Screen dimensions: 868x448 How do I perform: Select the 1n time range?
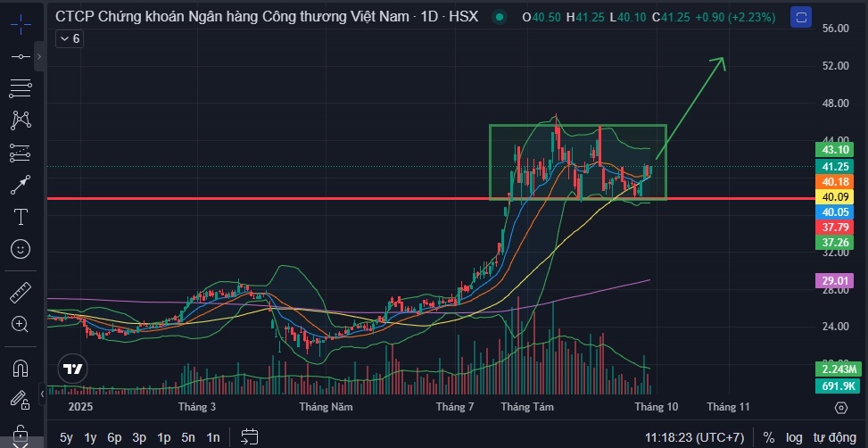click(x=213, y=437)
